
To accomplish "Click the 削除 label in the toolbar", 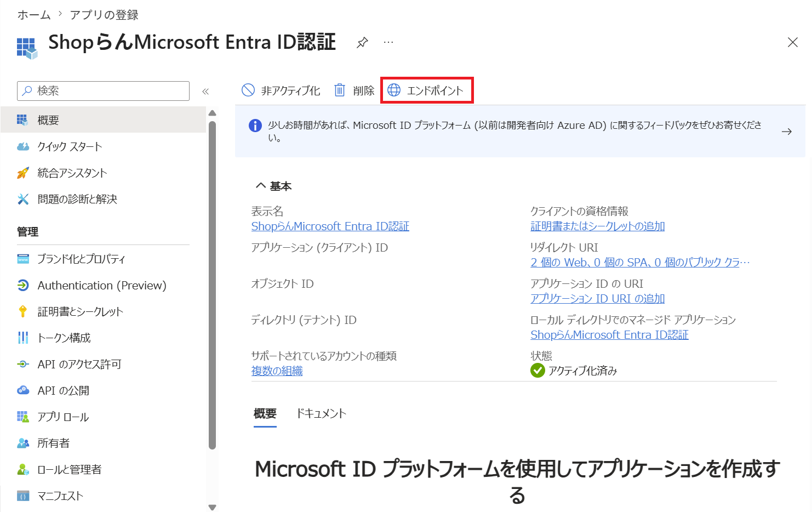I will click(x=363, y=90).
